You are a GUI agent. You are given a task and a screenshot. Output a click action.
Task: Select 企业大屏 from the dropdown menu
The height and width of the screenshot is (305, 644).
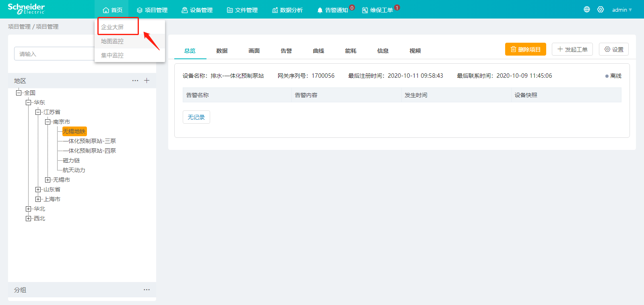[x=130, y=27]
